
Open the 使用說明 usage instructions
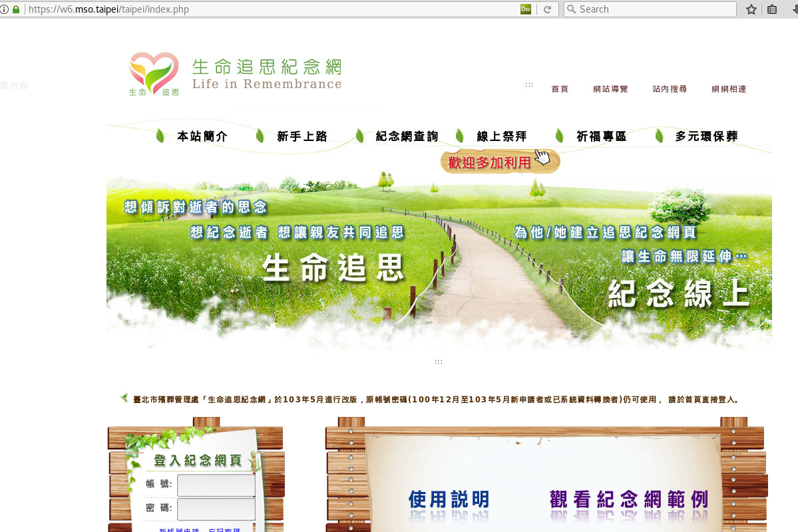449,499
